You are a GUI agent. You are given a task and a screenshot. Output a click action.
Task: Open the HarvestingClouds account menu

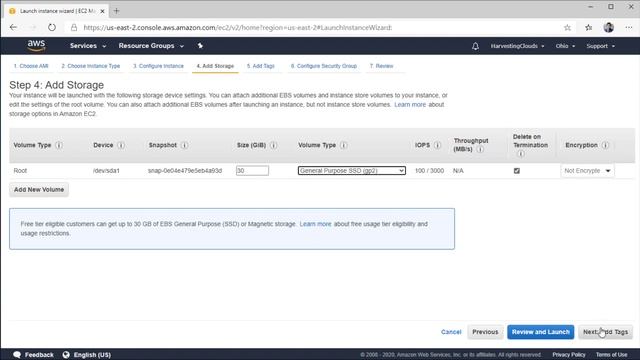[517, 46]
